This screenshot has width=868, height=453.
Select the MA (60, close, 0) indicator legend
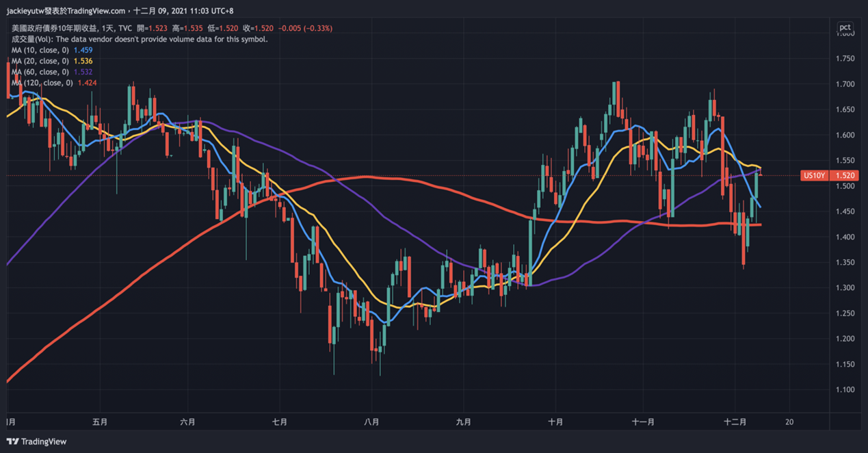pyautogui.click(x=40, y=72)
